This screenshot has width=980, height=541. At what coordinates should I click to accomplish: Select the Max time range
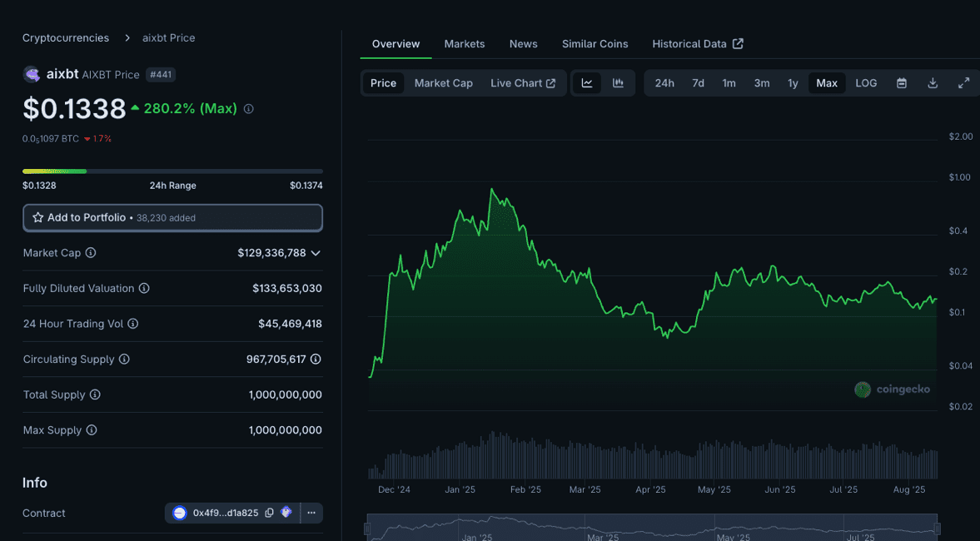pos(826,83)
